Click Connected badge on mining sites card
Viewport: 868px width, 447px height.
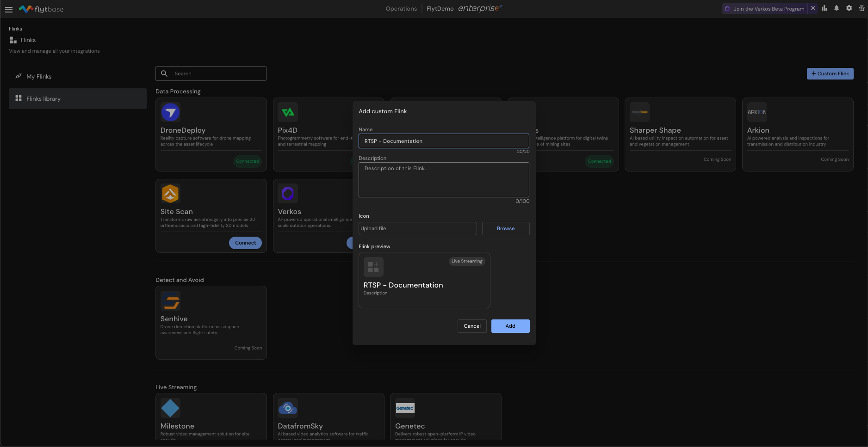[x=599, y=161]
